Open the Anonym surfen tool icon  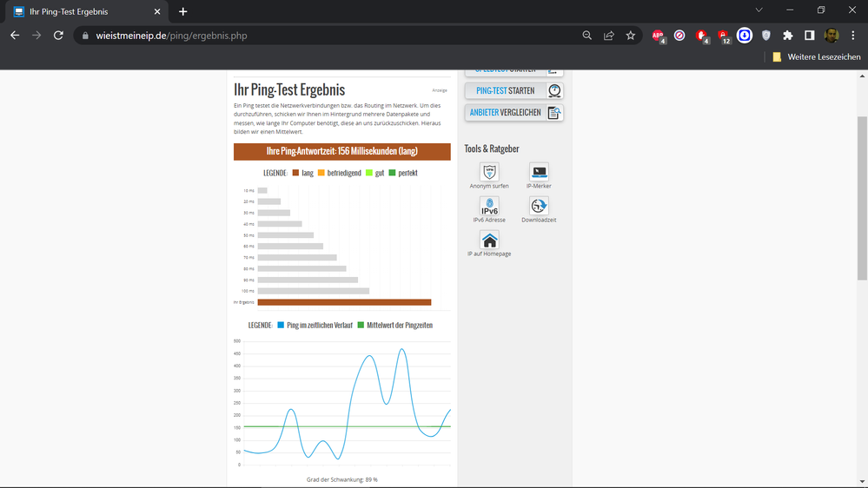489,172
